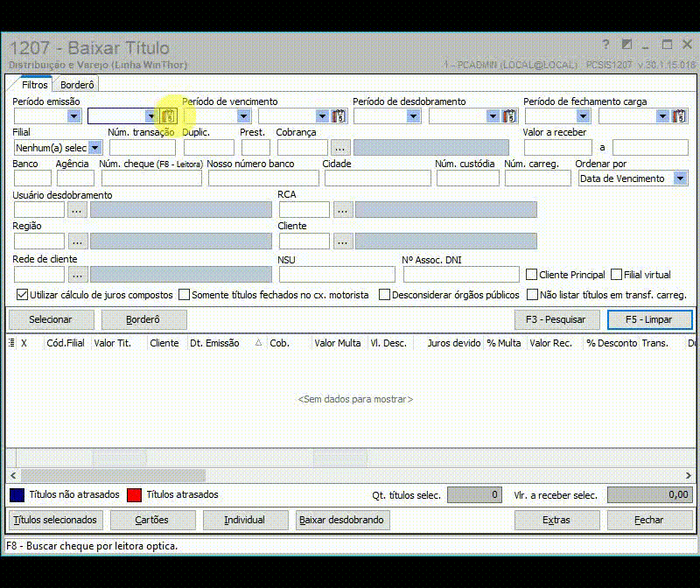Image resolution: width=700 pixels, height=588 pixels.
Task: Open the Período emissão calendar icon
Action: pyautogui.click(x=169, y=116)
